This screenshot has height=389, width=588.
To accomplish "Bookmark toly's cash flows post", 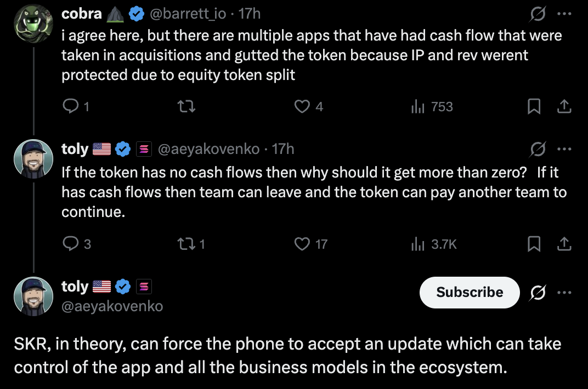I will (533, 244).
